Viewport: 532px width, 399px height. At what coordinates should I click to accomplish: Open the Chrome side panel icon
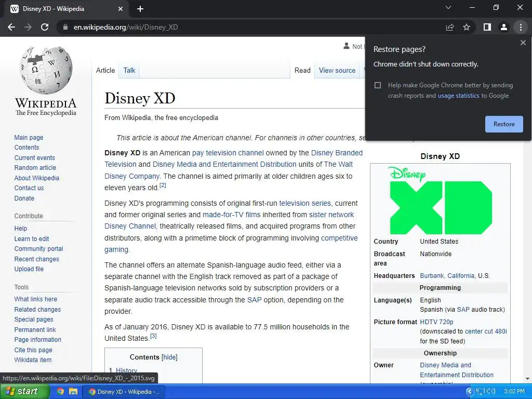[487, 27]
